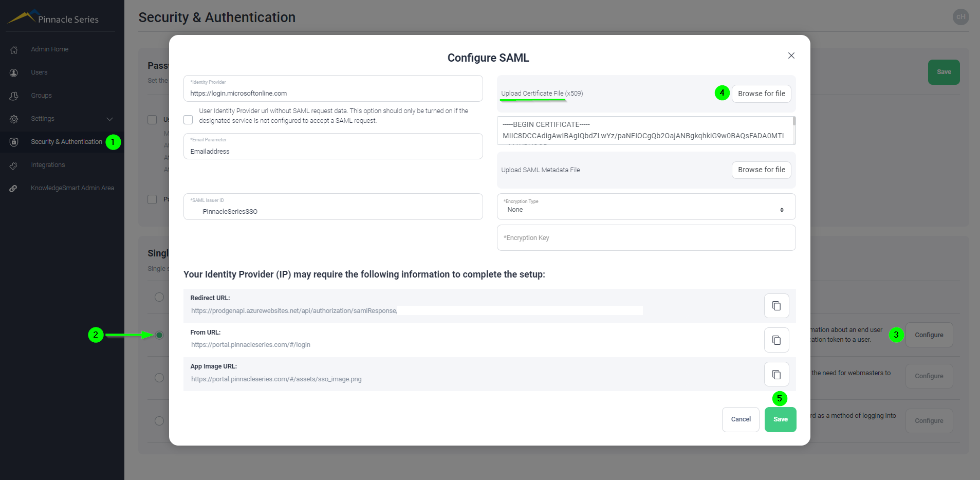Viewport: 980px width, 480px height.
Task: Open Security & Authentication menu item
Action: [x=66, y=142]
